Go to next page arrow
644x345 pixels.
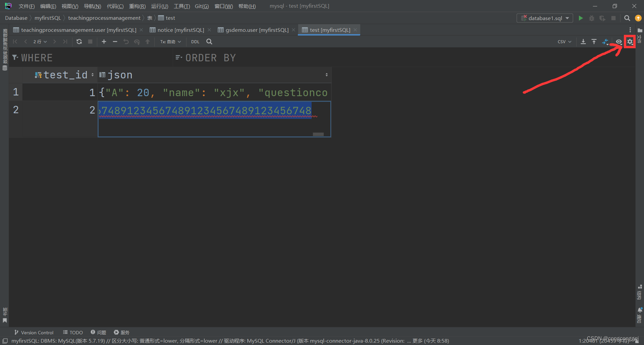[54, 42]
